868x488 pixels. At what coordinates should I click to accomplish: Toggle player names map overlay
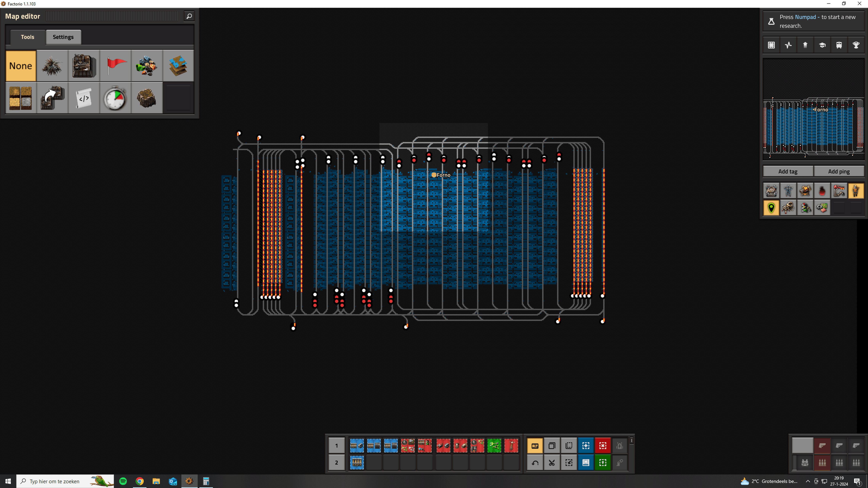(x=856, y=191)
